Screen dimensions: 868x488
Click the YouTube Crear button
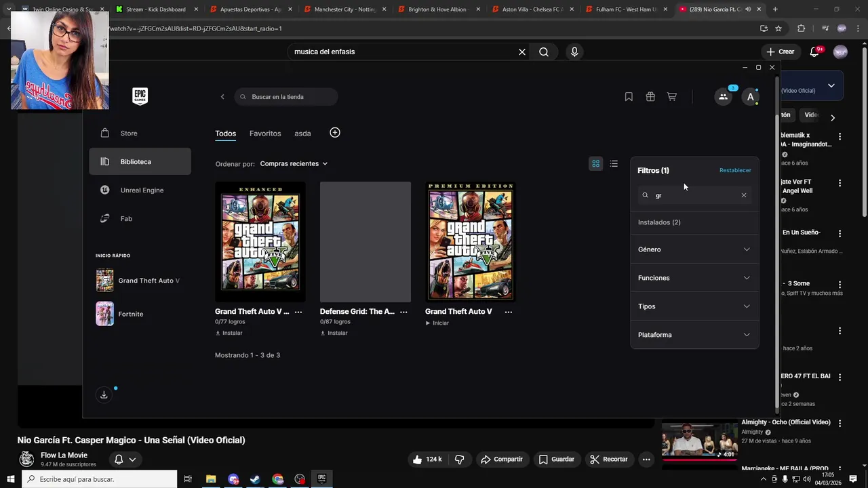(x=781, y=52)
